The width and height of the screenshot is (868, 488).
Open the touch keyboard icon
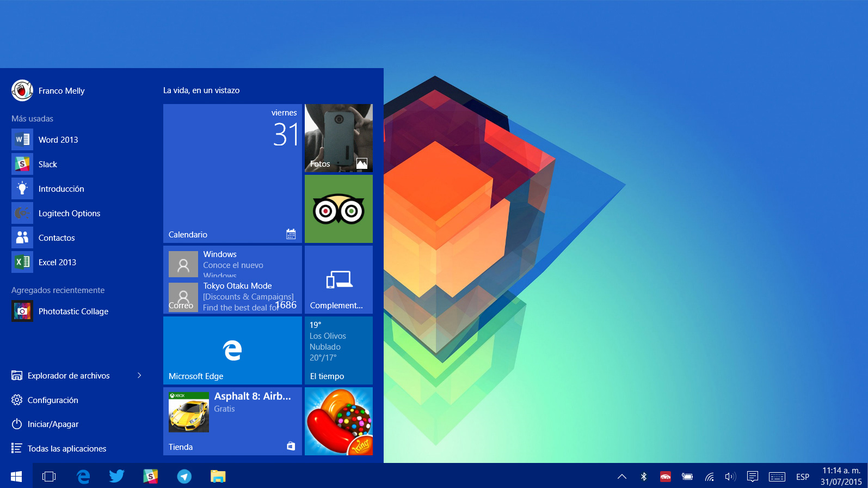pos(777,477)
